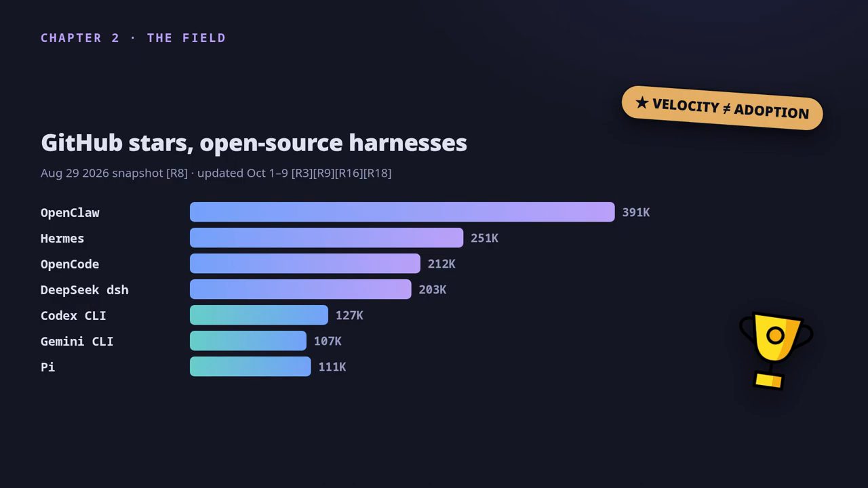This screenshot has width=868, height=488.
Task: Click the Aug 29 2026 snapshot subtitle
Action: pyautogui.click(x=216, y=173)
